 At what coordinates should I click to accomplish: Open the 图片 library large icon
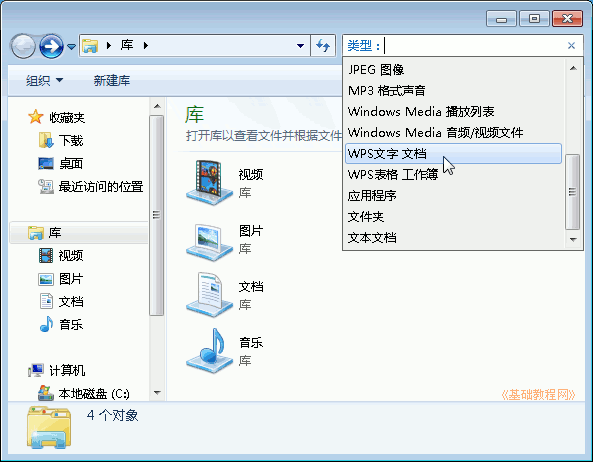(x=209, y=240)
